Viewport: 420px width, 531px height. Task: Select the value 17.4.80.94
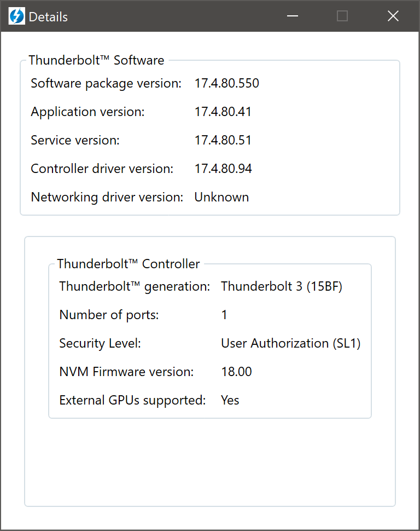pos(223,169)
